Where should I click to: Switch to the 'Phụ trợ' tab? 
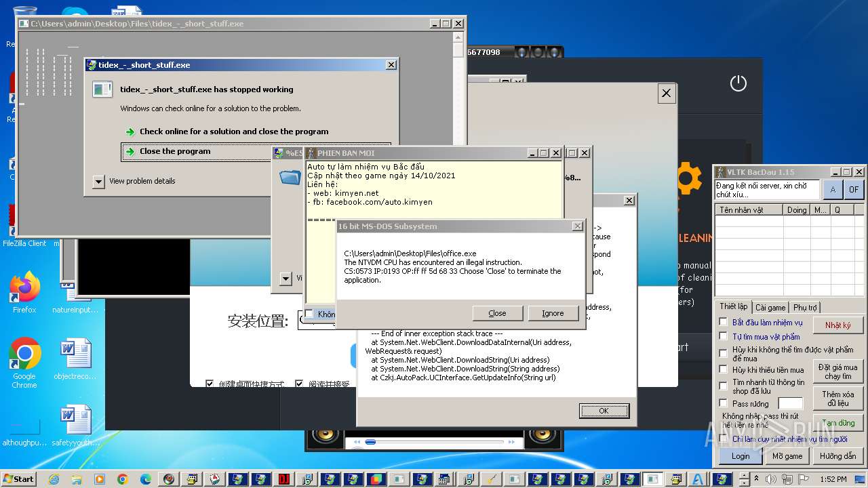point(805,307)
